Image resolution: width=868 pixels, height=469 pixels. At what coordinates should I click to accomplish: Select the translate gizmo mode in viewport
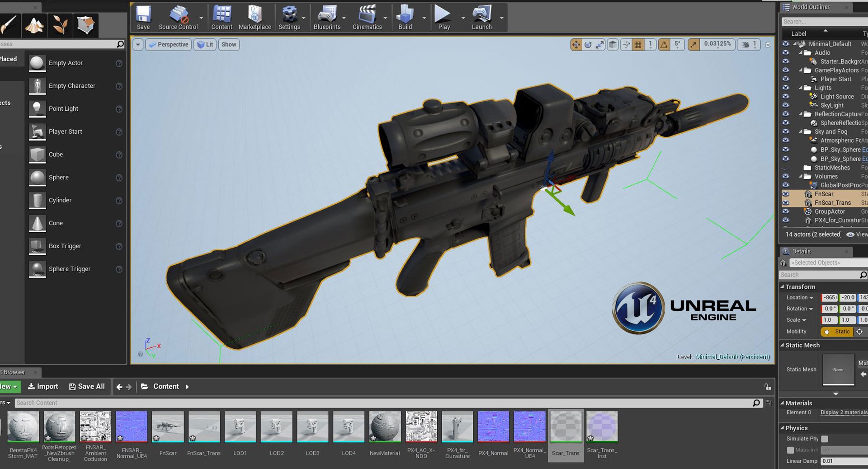pyautogui.click(x=576, y=44)
